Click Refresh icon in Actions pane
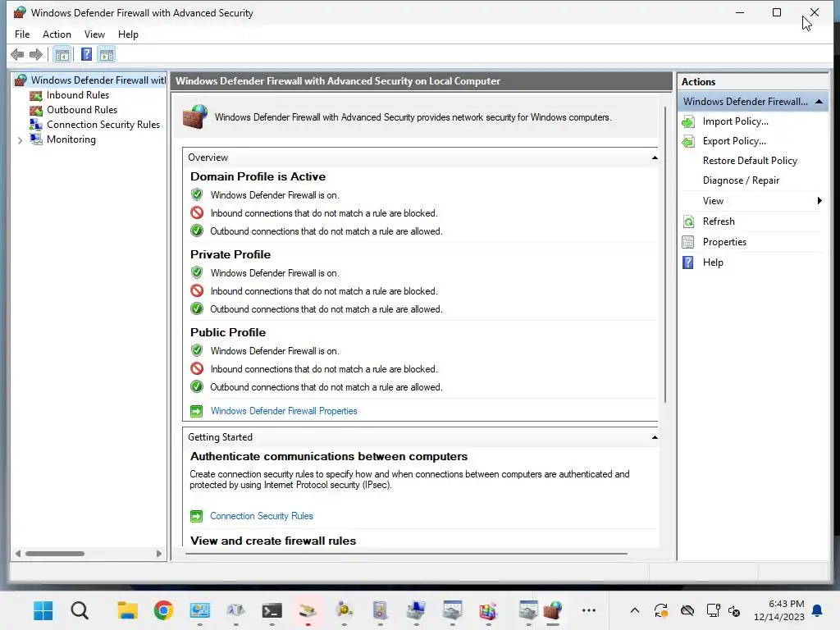 688,221
